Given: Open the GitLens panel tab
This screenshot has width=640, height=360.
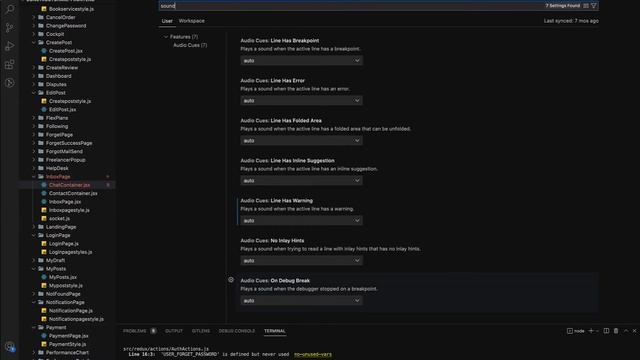Looking at the screenshot, I should [201, 331].
